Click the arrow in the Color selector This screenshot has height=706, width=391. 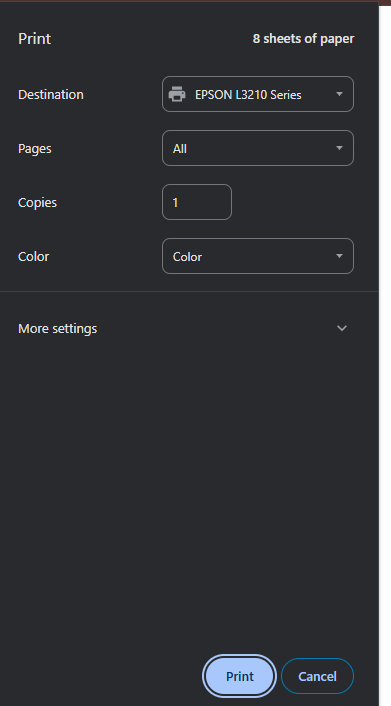pos(339,256)
